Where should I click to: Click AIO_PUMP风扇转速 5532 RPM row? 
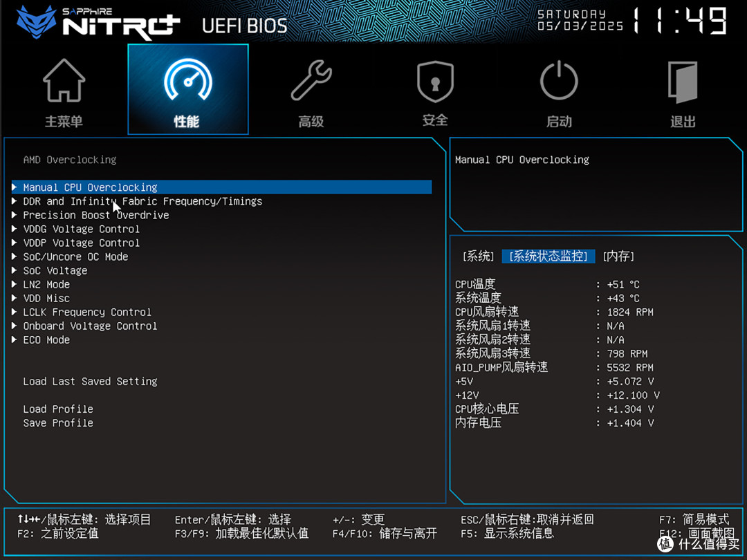(554, 367)
